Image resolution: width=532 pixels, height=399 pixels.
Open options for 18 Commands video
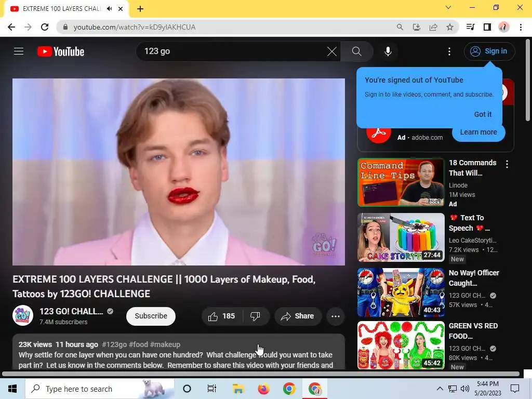click(x=507, y=164)
